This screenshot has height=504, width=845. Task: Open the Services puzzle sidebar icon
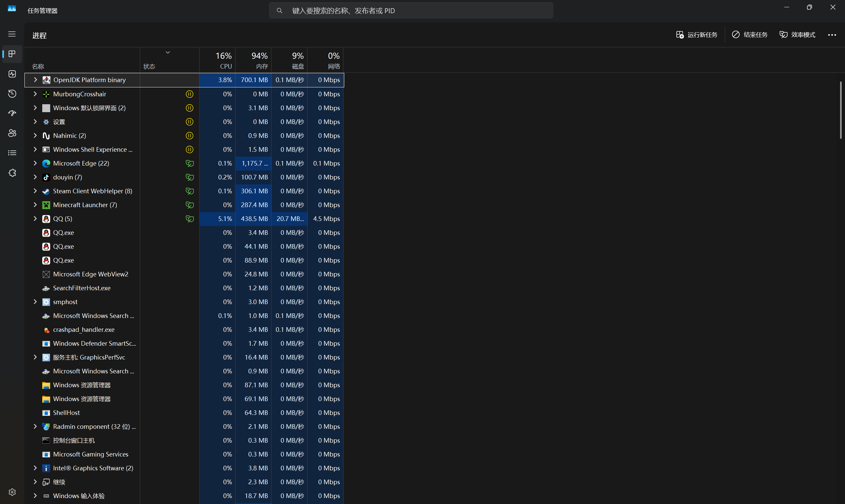pyautogui.click(x=12, y=173)
